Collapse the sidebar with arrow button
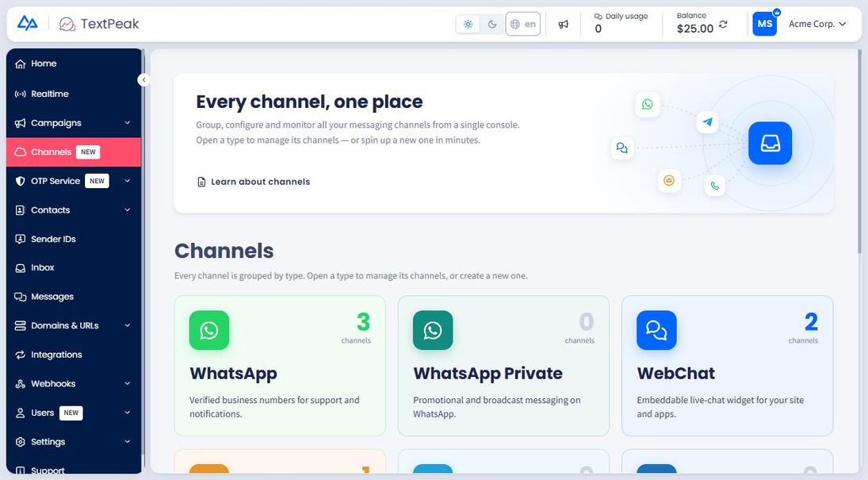This screenshot has width=868, height=480. [143, 80]
